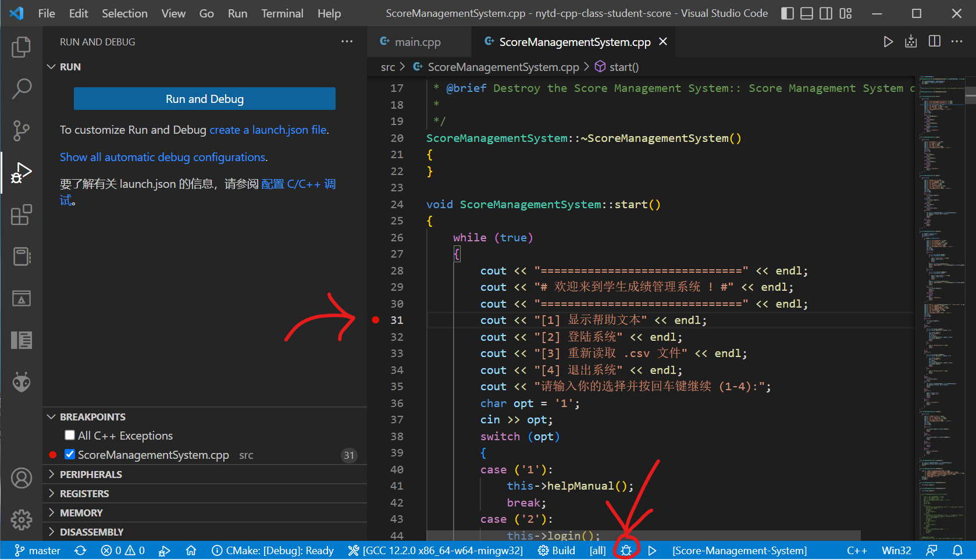Uncheck the ScoreManagementSystem.cpp breakpoint checkbox
976x560 pixels.
click(70, 455)
